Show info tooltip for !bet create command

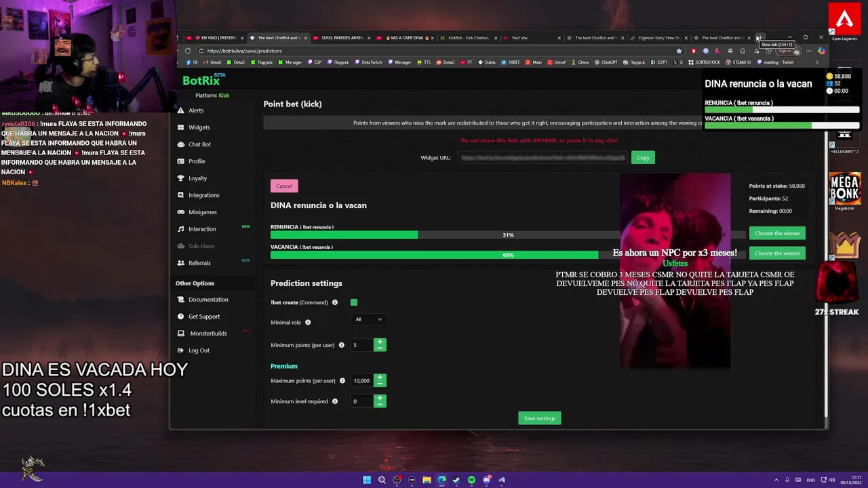tap(335, 302)
